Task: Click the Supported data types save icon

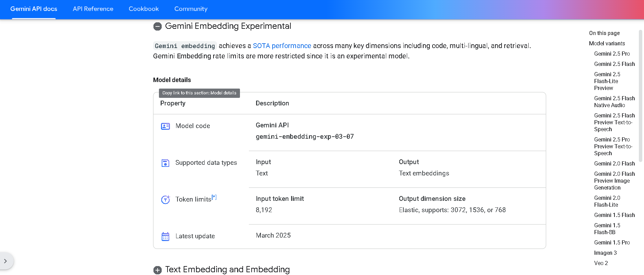Action: click(x=165, y=163)
